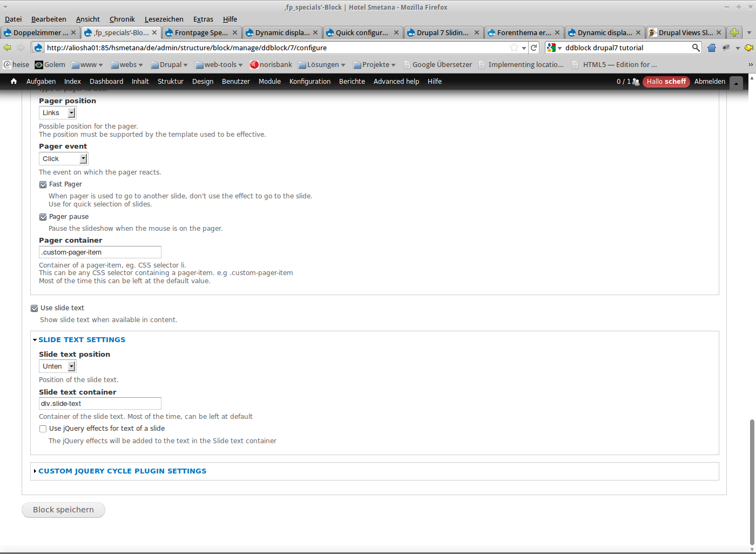Open the Pager position dropdown

(x=57, y=113)
